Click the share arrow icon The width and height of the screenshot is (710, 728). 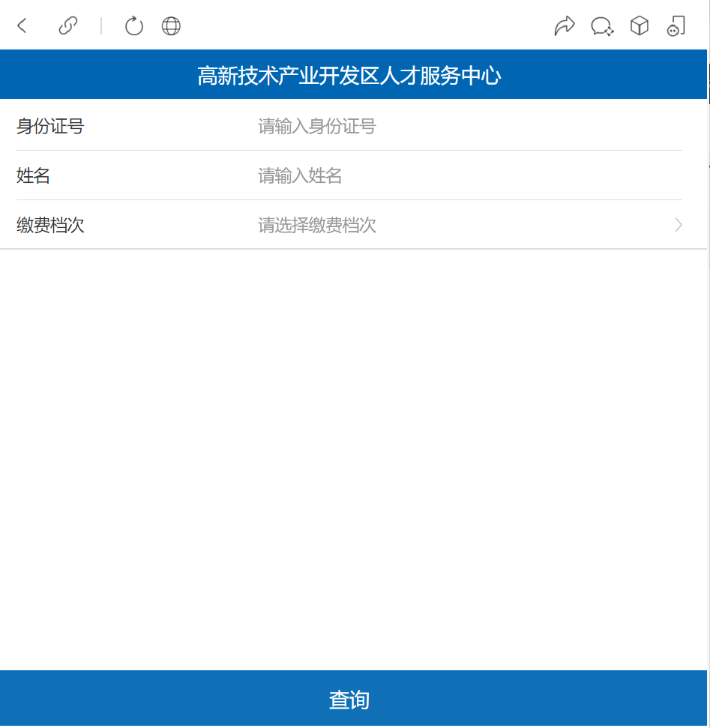(564, 26)
